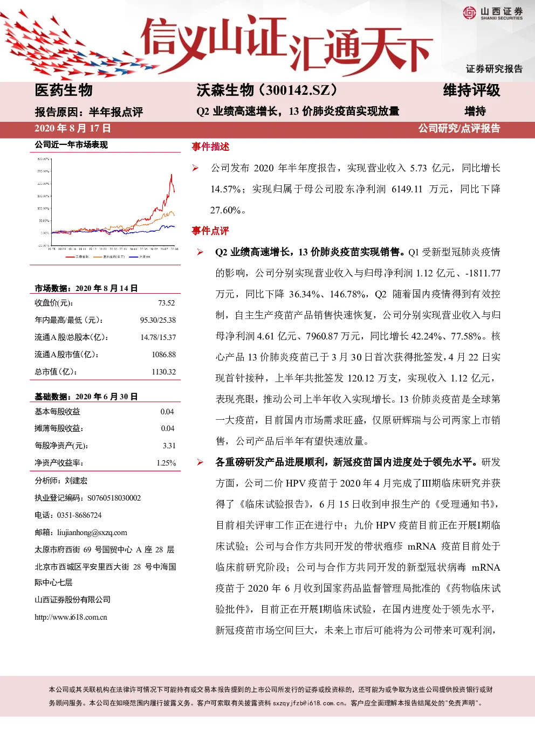Image resolution: width=535 pixels, height=756 pixels.
Task: Select the ROE value 1.25%
Action: click(166, 463)
